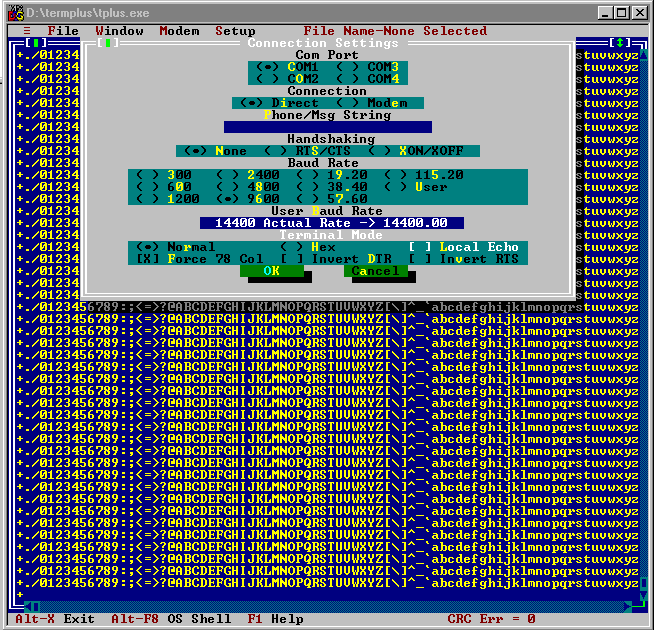Set handshaking to XON/XOFF
The width and height of the screenshot is (654, 630).
click(x=416, y=151)
